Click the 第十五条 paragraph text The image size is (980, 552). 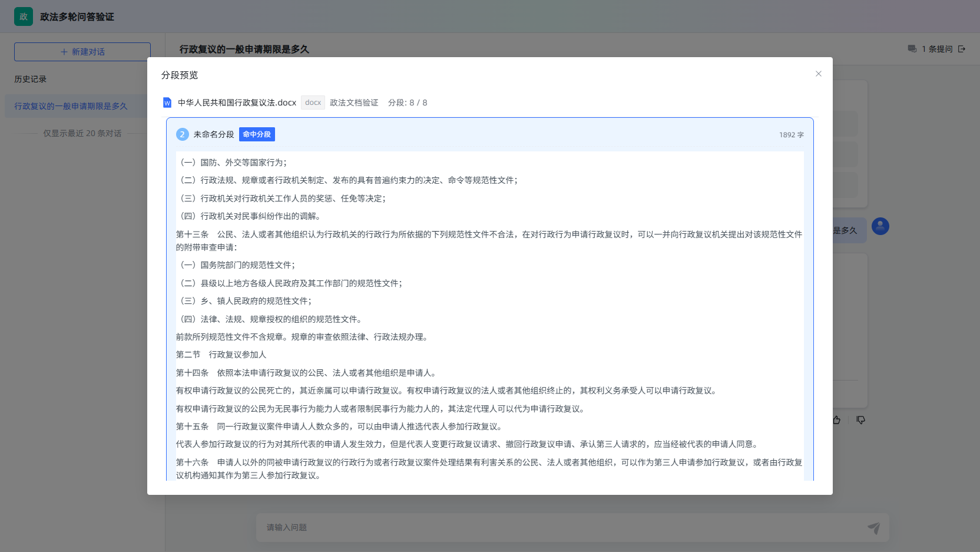(340, 427)
